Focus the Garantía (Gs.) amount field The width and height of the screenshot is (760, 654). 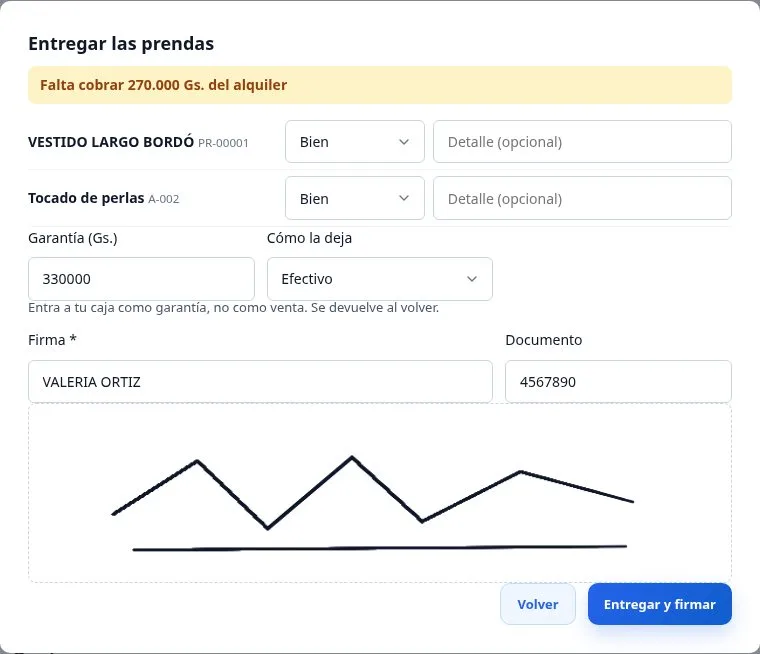(x=141, y=279)
